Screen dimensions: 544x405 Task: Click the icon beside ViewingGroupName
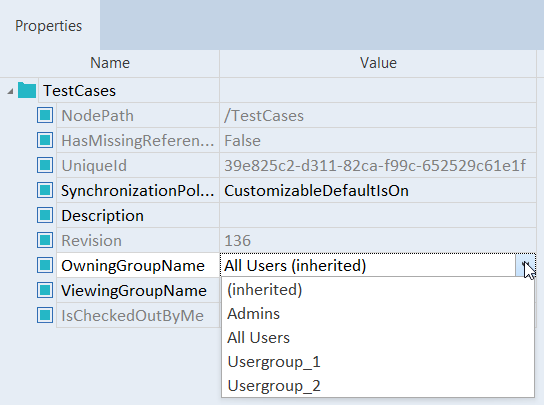[45, 290]
